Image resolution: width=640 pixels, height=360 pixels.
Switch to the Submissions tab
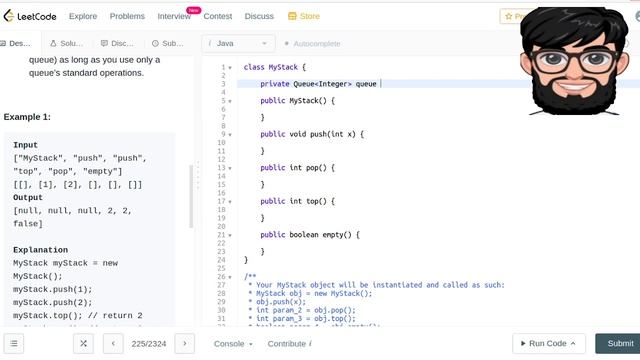[x=168, y=43]
